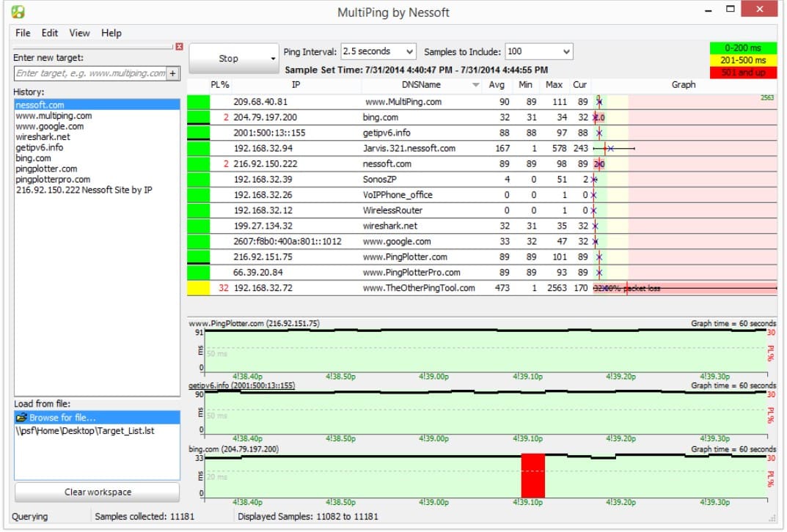Image resolution: width=787 pixels, height=532 pixels.
Task: Click the Max column header
Action: [554, 85]
